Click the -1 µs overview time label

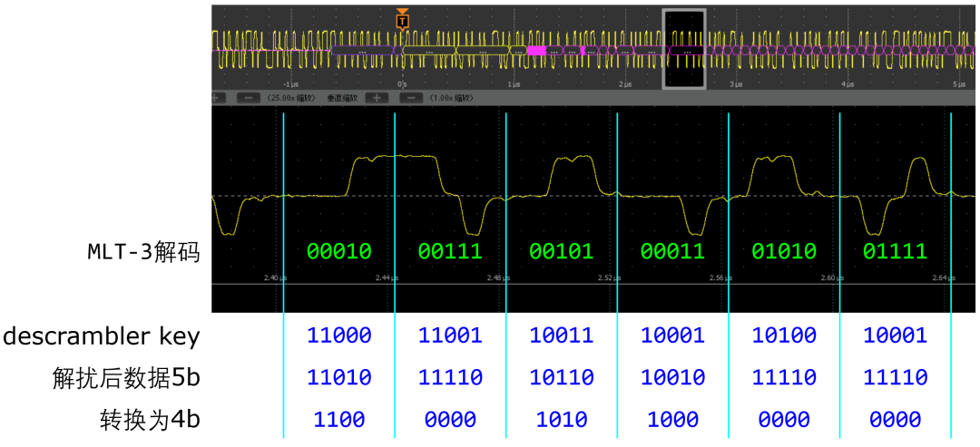click(289, 83)
